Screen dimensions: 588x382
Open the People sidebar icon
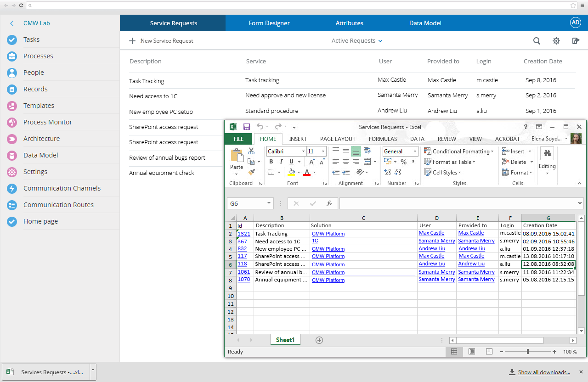[12, 73]
